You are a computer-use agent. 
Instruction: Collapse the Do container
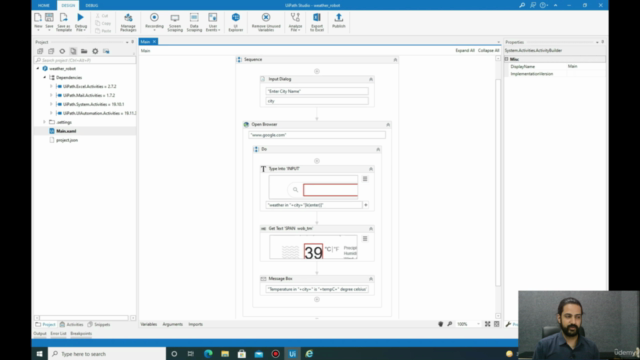tap(378, 149)
